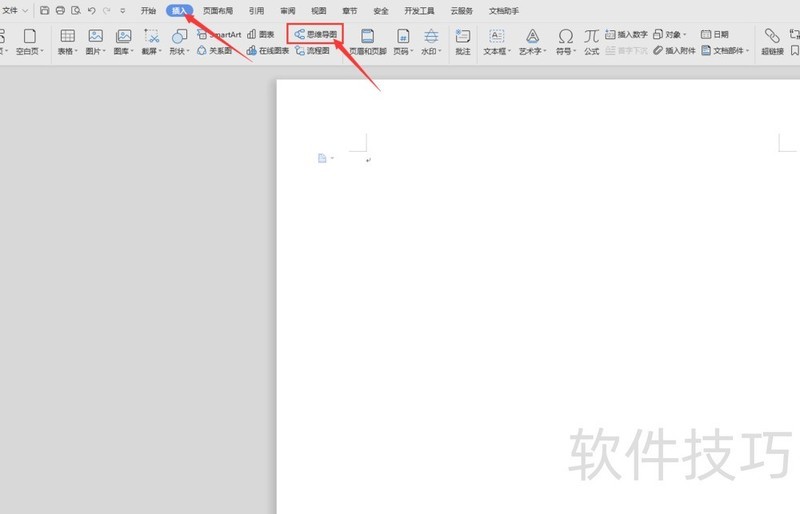This screenshot has width=800, height=514.
Task: Click the 图库 gallery icon
Action: (123, 36)
